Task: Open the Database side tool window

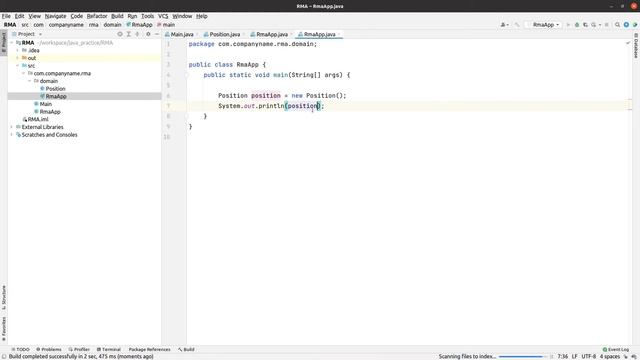Action: pos(636,46)
